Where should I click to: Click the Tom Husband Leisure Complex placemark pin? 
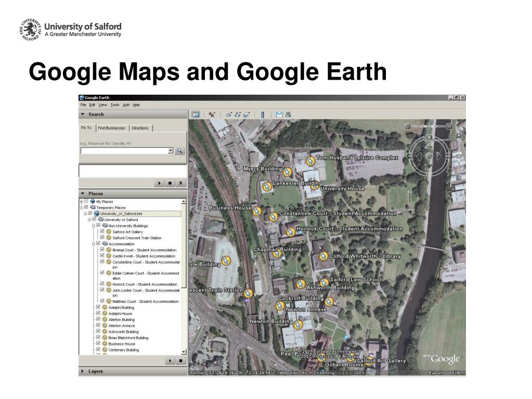pyautogui.click(x=310, y=161)
